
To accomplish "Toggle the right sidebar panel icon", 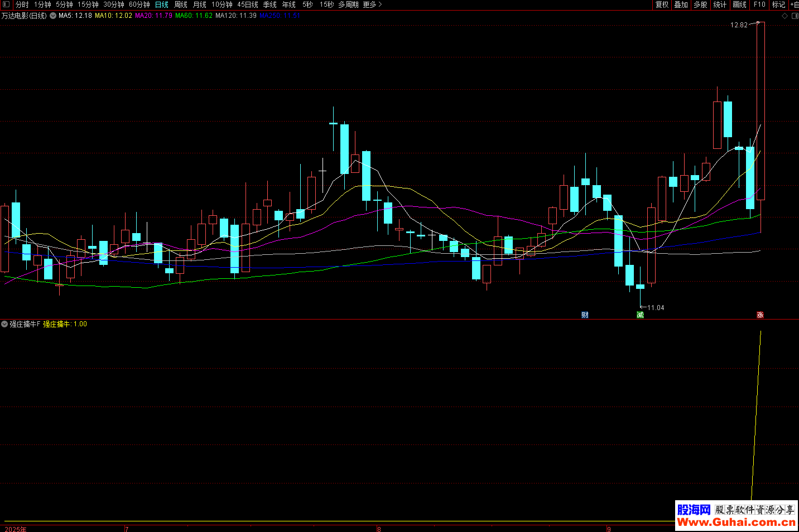I will coord(795,16).
